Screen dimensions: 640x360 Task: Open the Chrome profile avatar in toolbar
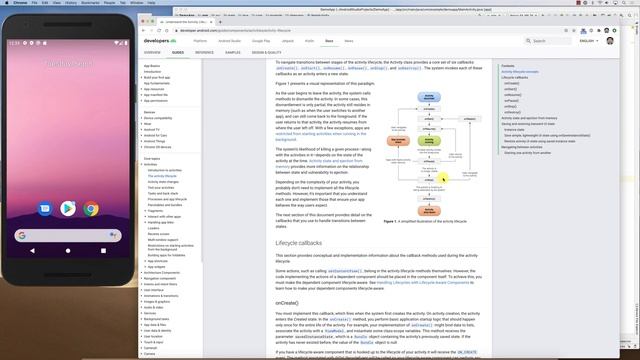pos(607,31)
